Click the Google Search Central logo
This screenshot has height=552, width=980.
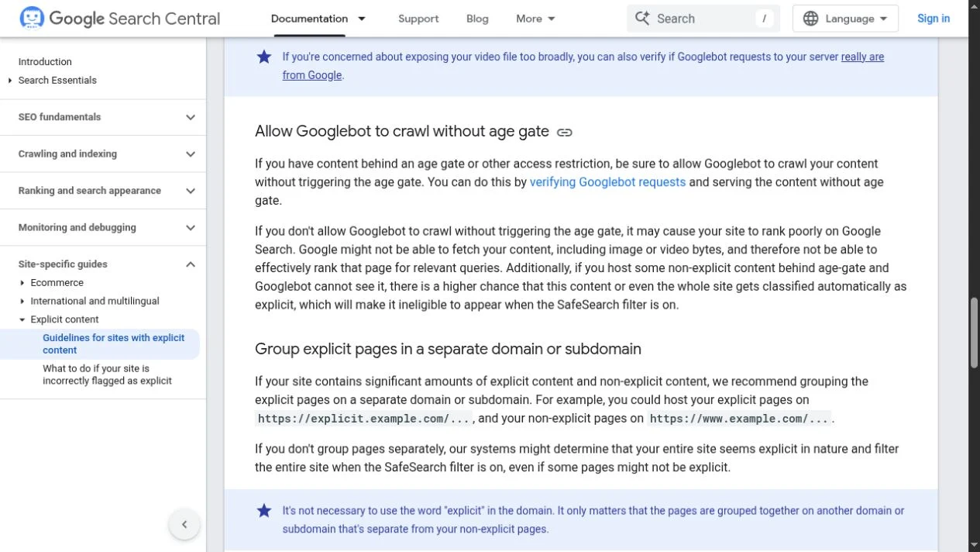pos(119,19)
